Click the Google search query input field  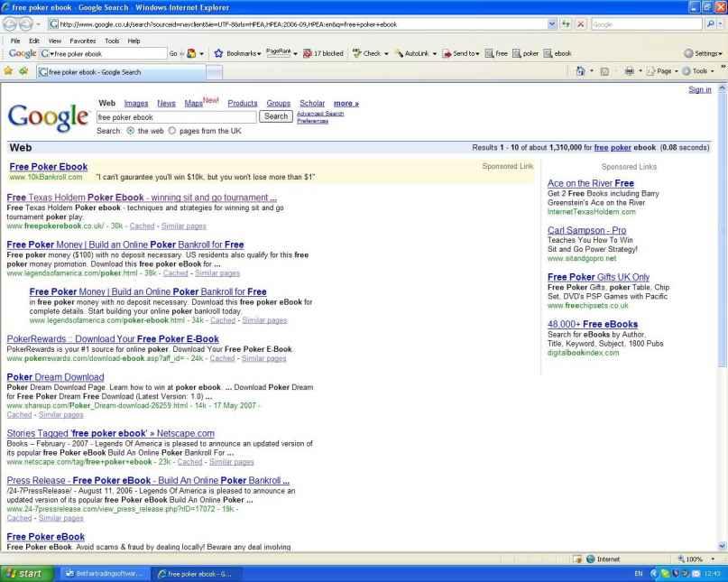click(175, 116)
